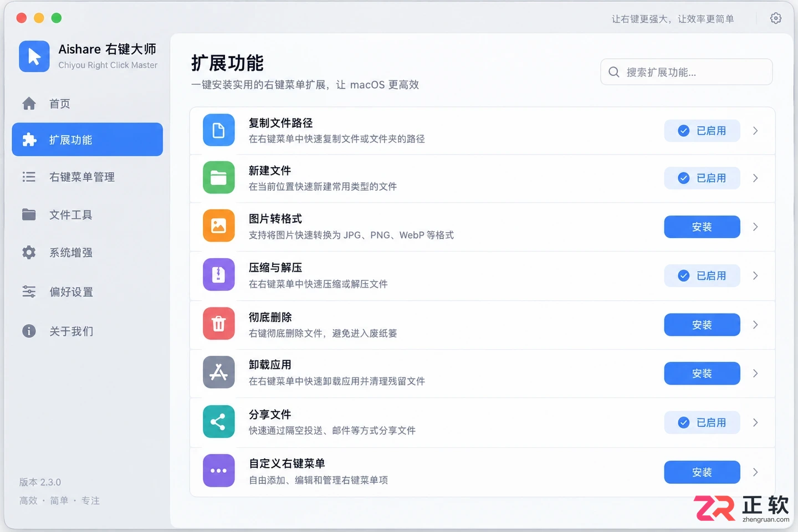Toggle the 已启用 status for 压缩与解压
This screenshot has height=532, width=798.
point(702,275)
